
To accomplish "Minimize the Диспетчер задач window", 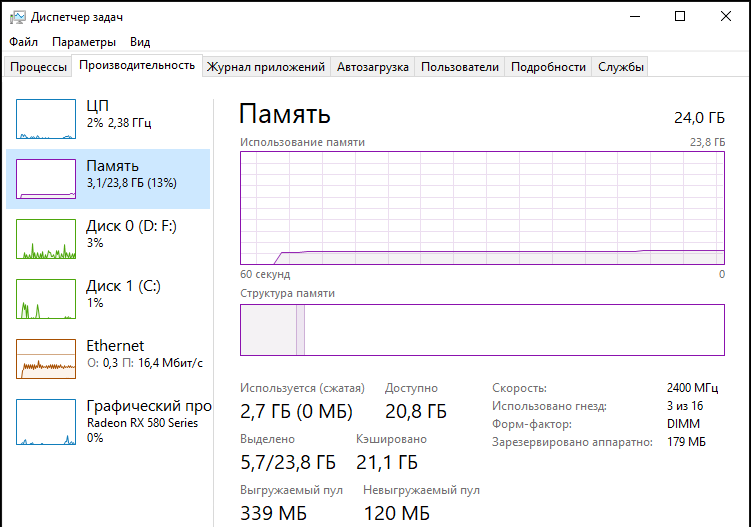I will 634,16.
